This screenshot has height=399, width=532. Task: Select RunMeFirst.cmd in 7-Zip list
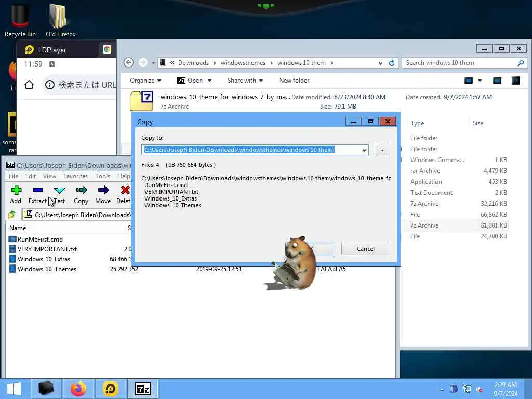click(40, 239)
